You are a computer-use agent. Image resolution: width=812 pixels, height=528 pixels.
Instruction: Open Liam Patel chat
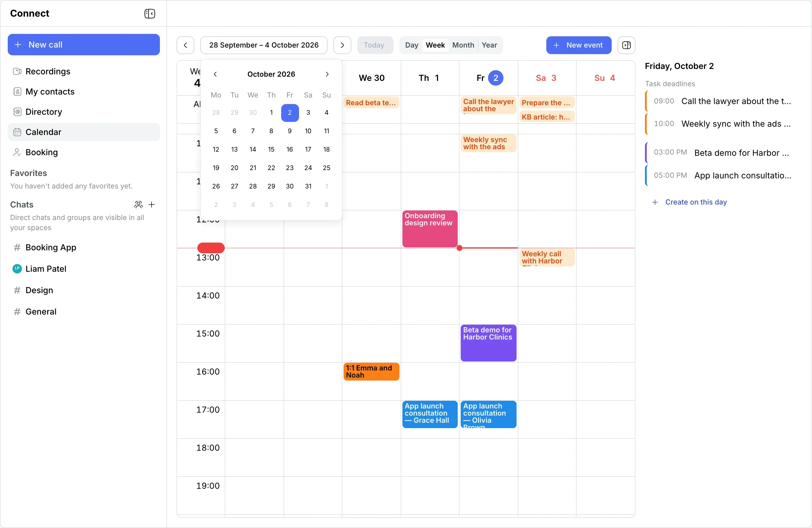pos(84,268)
